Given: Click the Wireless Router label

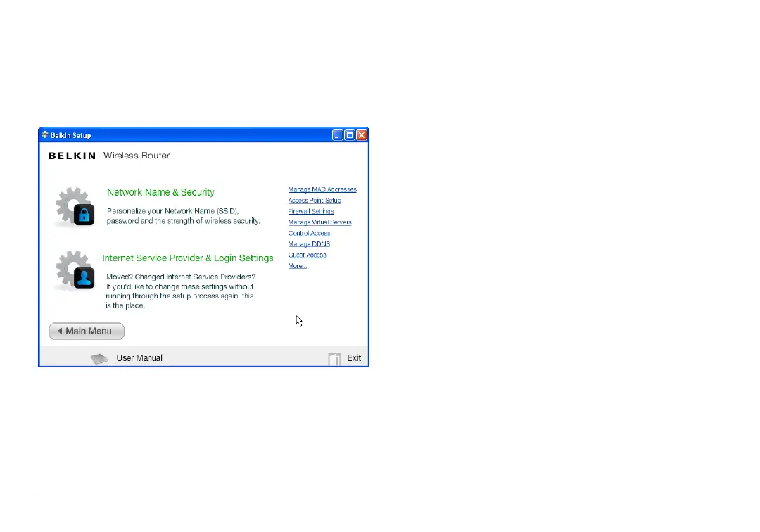Looking at the screenshot, I should click(137, 156).
